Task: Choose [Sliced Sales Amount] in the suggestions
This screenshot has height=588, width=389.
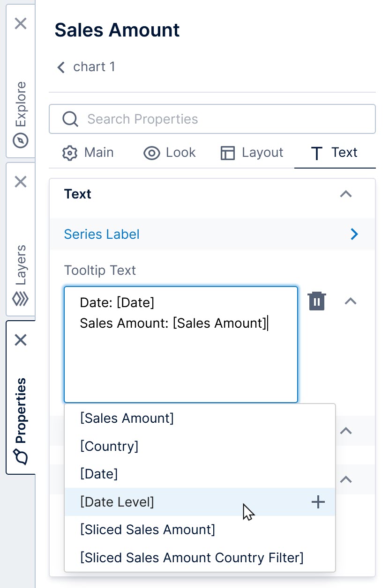Action: (148, 529)
